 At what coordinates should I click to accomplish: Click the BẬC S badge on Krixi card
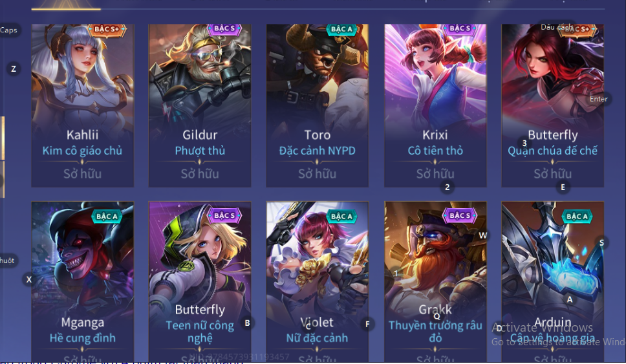click(x=460, y=28)
